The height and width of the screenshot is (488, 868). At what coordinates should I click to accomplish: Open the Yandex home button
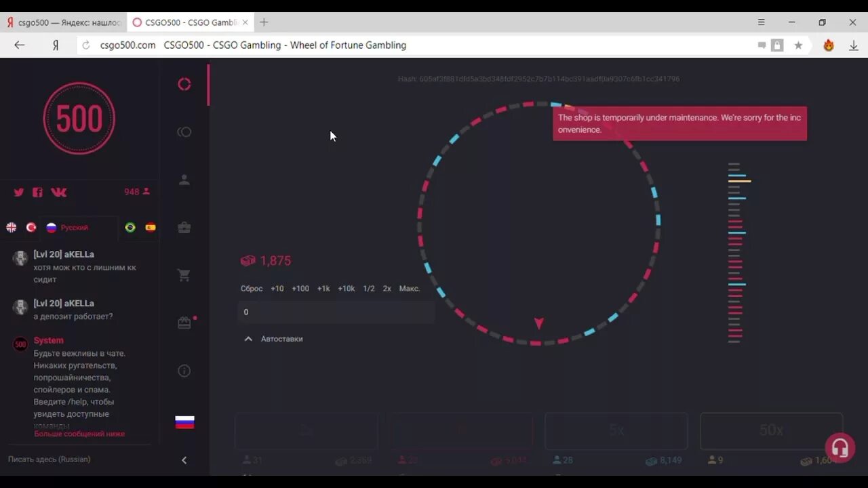coord(56,45)
